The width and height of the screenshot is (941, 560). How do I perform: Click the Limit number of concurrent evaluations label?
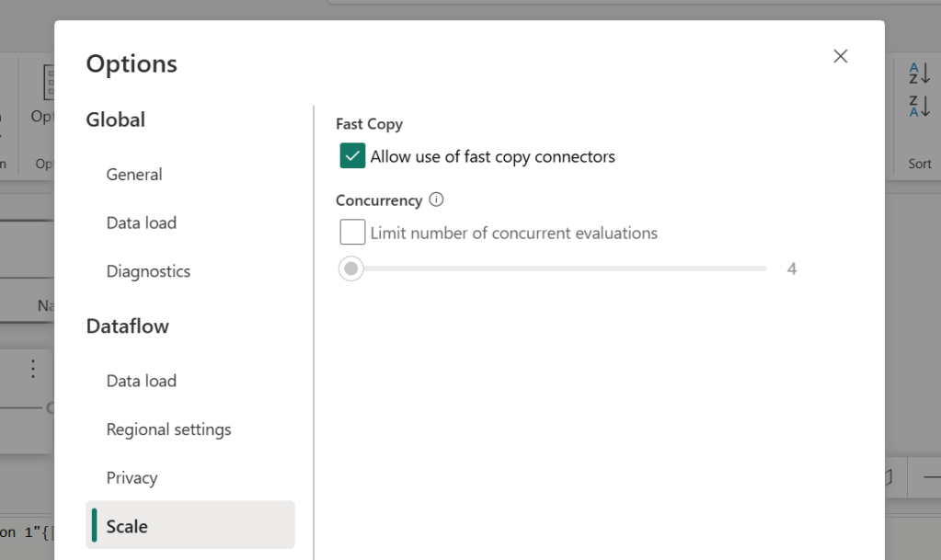click(513, 233)
